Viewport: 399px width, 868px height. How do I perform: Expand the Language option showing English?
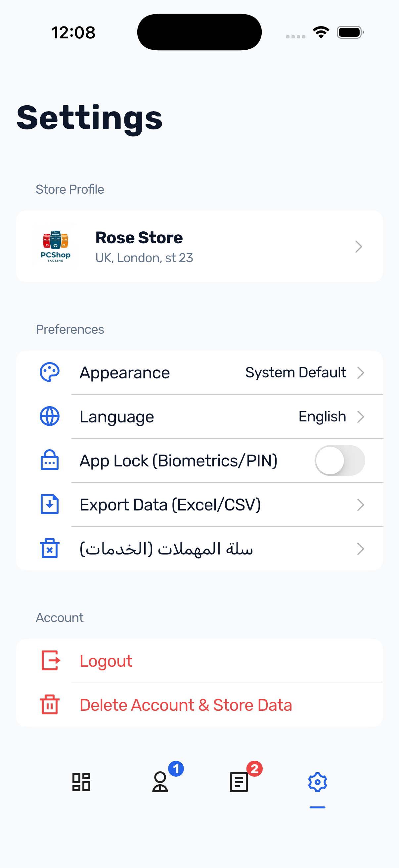point(361,417)
